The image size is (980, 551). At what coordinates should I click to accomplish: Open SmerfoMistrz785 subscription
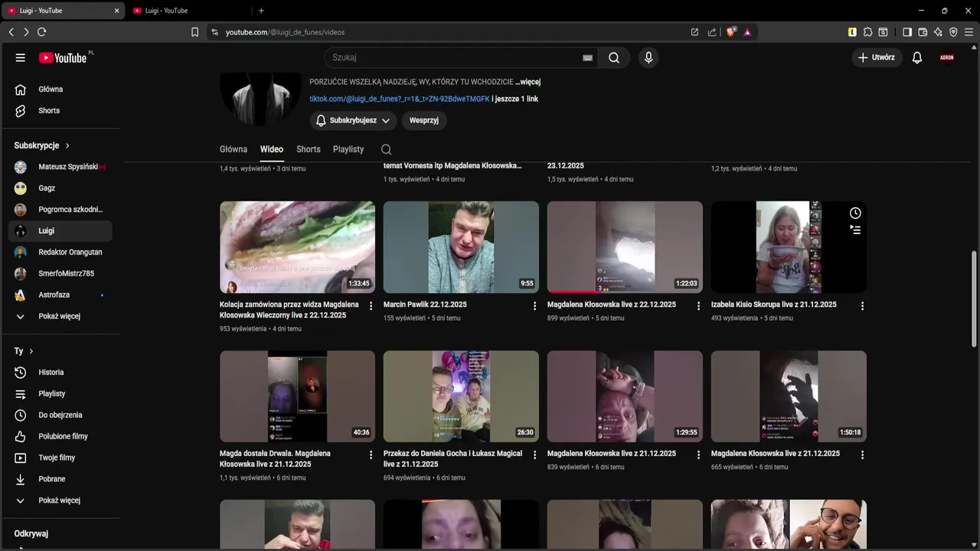click(60, 273)
